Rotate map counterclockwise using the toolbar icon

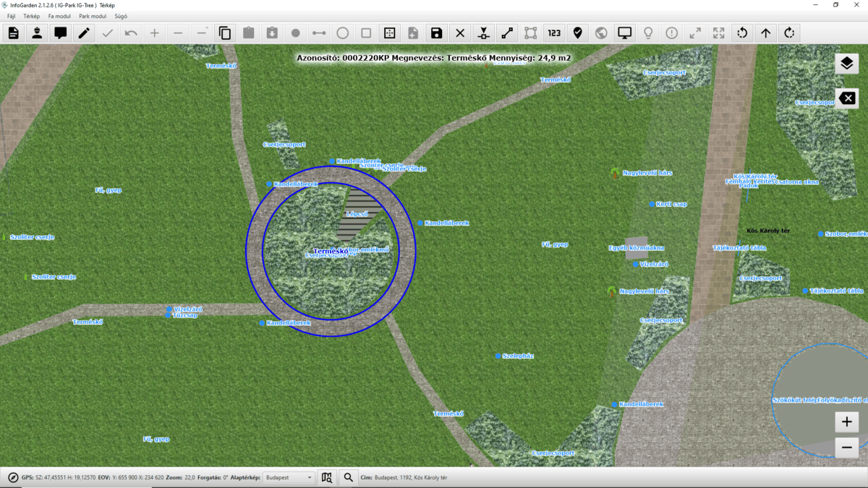point(742,33)
